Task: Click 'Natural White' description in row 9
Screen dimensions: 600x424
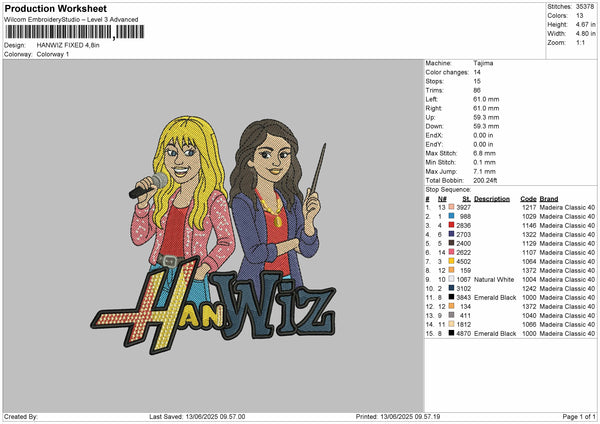Action: click(x=494, y=279)
